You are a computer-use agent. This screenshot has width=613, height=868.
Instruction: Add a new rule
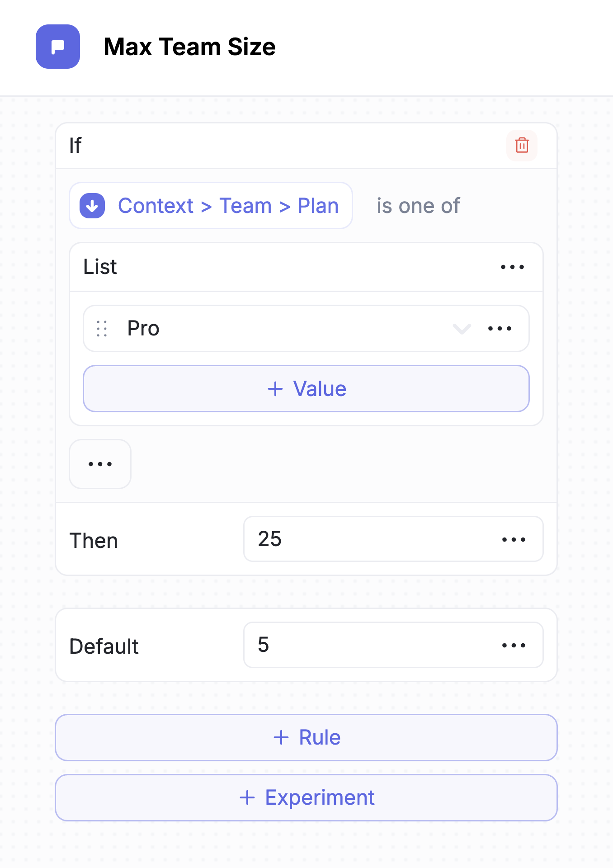[x=306, y=737]
